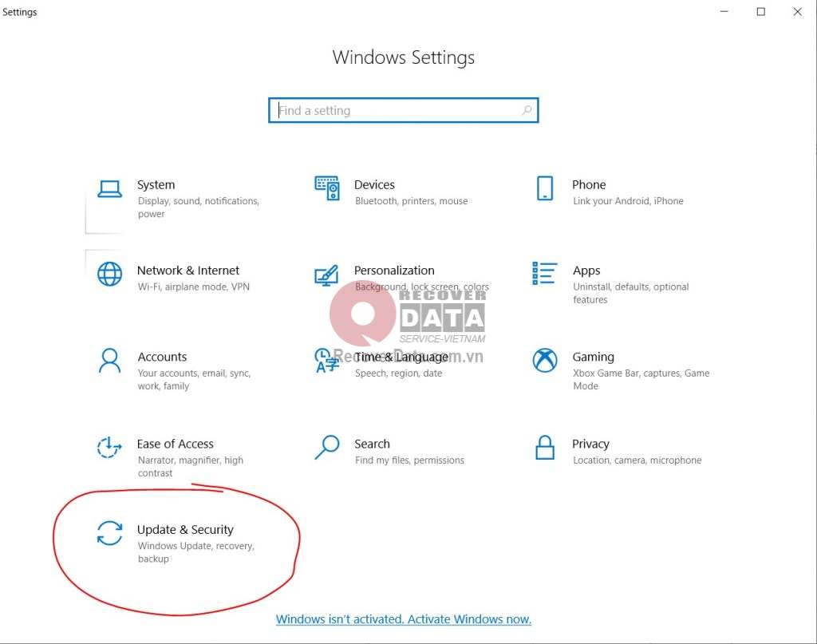The width and height of the screenshot is (817, 644).
Task: Open the System settings heading
Action: [x=156, y=184]
